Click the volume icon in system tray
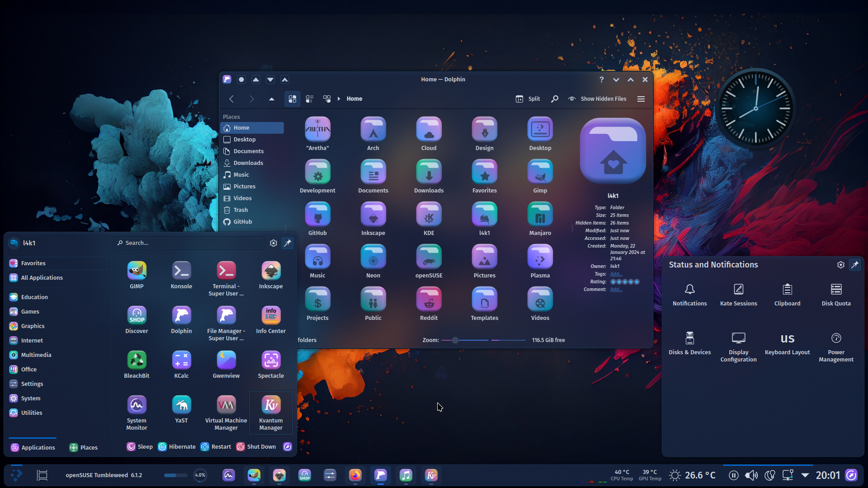 (x=751, y=475)
